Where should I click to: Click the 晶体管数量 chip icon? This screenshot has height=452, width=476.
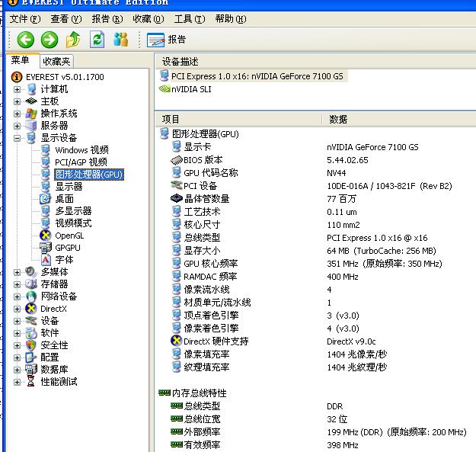pyautogui.click(x=177, y=198)
